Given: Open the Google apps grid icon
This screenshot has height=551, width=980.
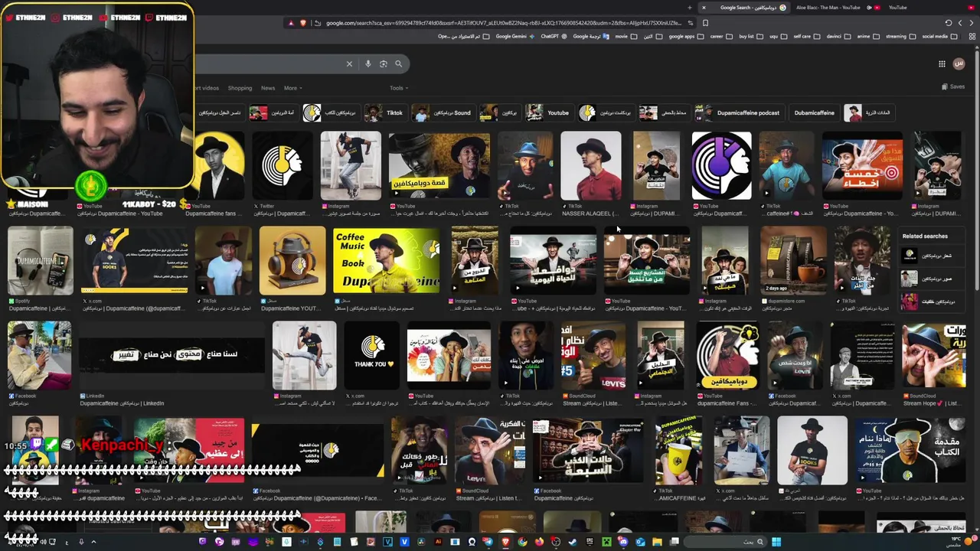Looking at the screenshot, I should 942,64.
